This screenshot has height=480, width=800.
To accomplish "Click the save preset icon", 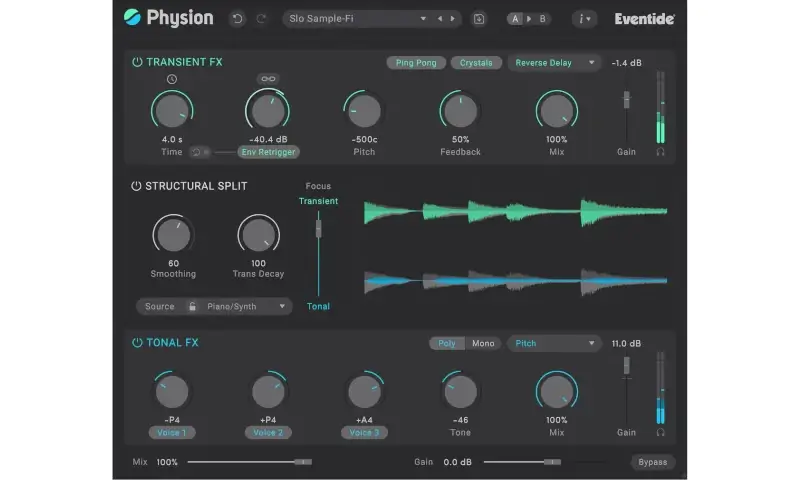I will point(479,18).
